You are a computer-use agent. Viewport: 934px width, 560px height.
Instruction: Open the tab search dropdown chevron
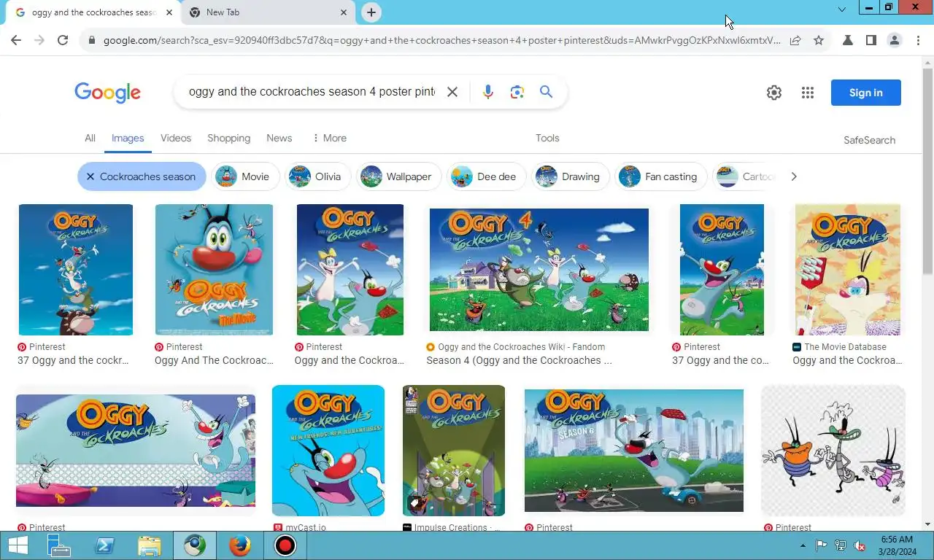pos(841,9)
